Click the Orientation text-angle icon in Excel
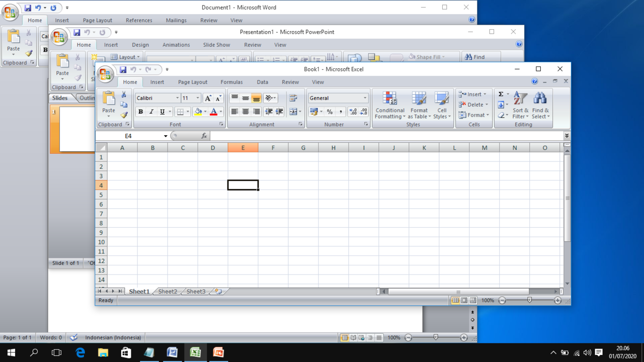The height and width of the screenshot is (362, 644). click(269, 98)
